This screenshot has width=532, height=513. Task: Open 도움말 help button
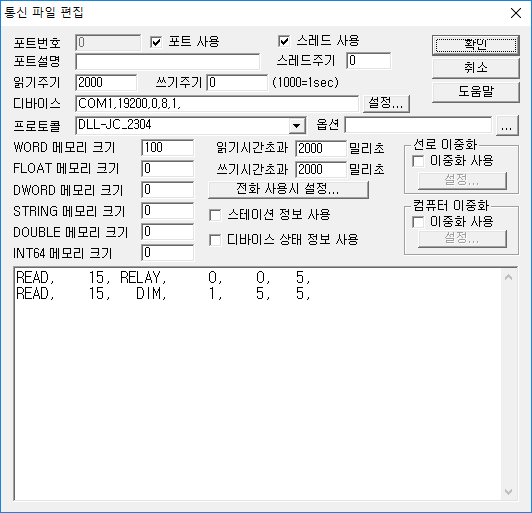click(476, 92)
